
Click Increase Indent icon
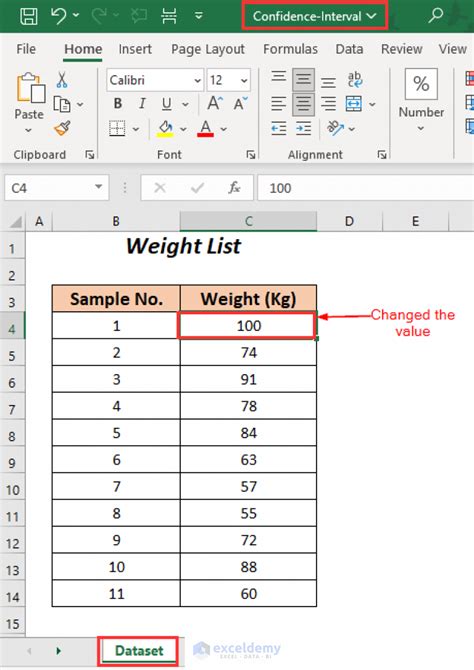point(303,128)
